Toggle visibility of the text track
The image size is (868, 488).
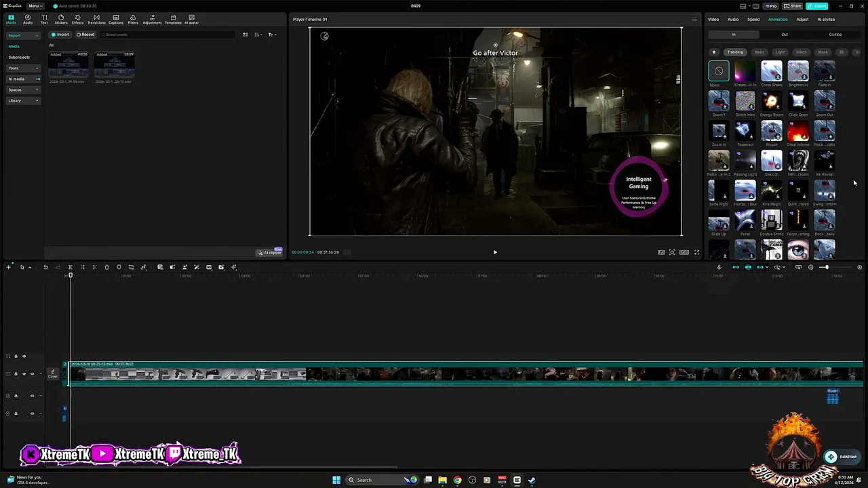[x=24, y=357]
